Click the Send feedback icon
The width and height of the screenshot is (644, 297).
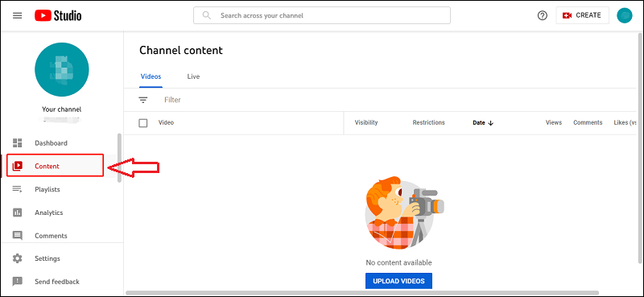[17, 282]
